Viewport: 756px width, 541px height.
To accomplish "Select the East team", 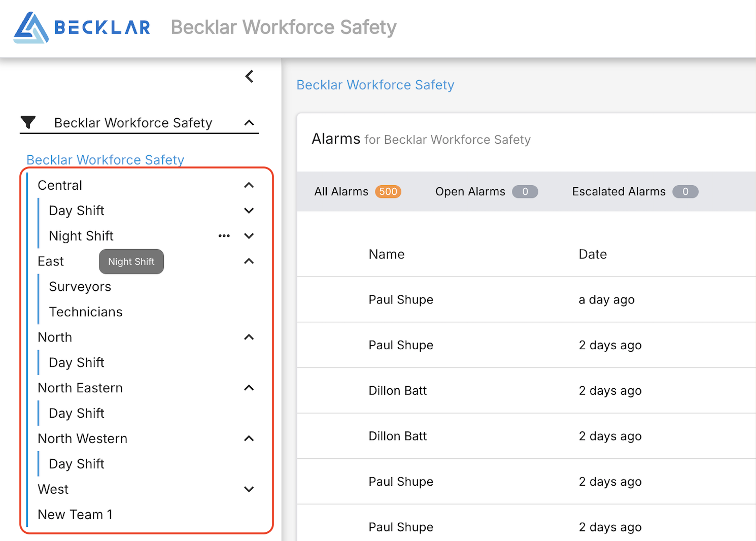I will pyautogui.click(x=51, y=261).
